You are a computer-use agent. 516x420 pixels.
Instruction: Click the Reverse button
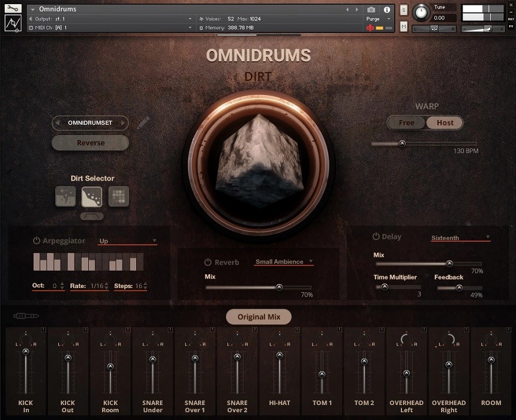(90, 143)
